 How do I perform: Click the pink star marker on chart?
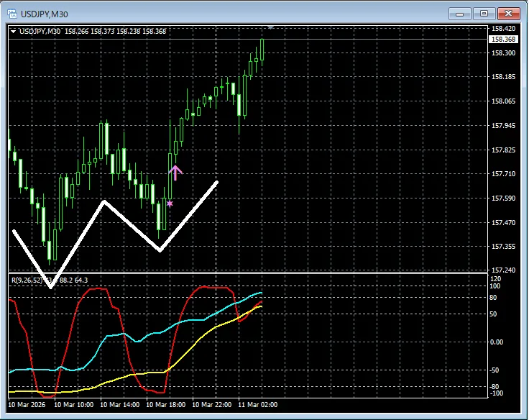coord(170,204)
